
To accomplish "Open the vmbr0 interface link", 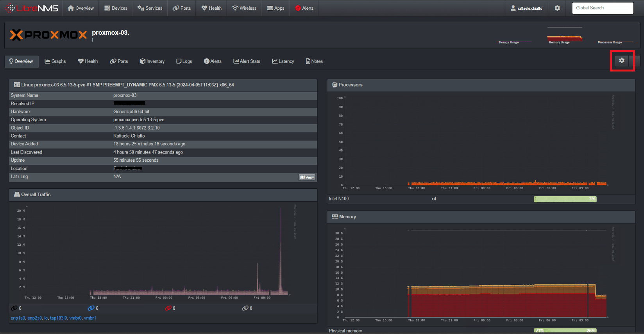I will [75, 318].
